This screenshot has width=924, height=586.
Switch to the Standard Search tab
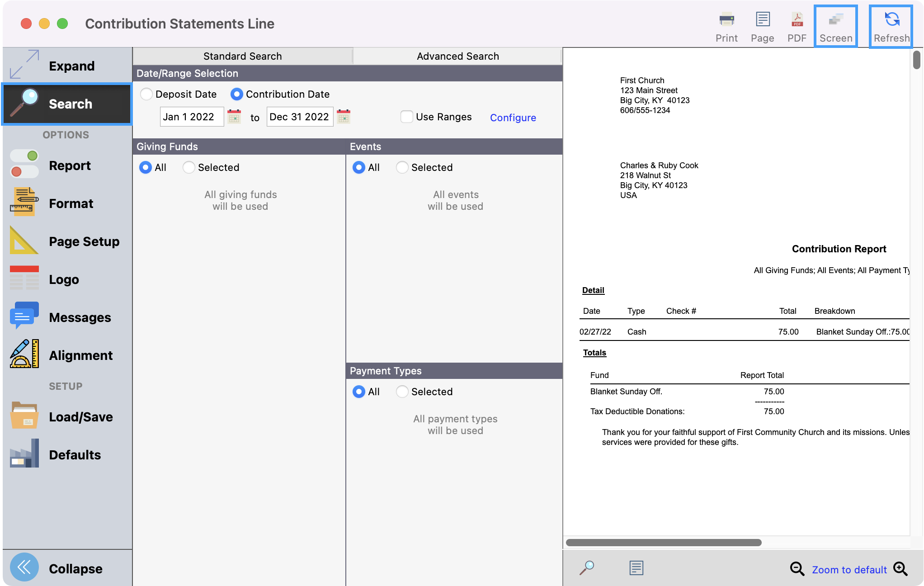click(x=242, y=56)
